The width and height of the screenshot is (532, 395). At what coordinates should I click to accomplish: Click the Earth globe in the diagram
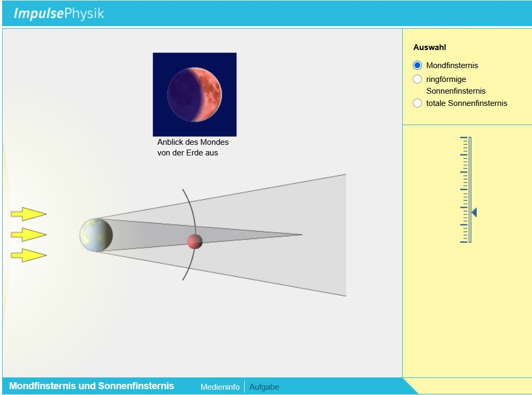(x=96, y=235)
